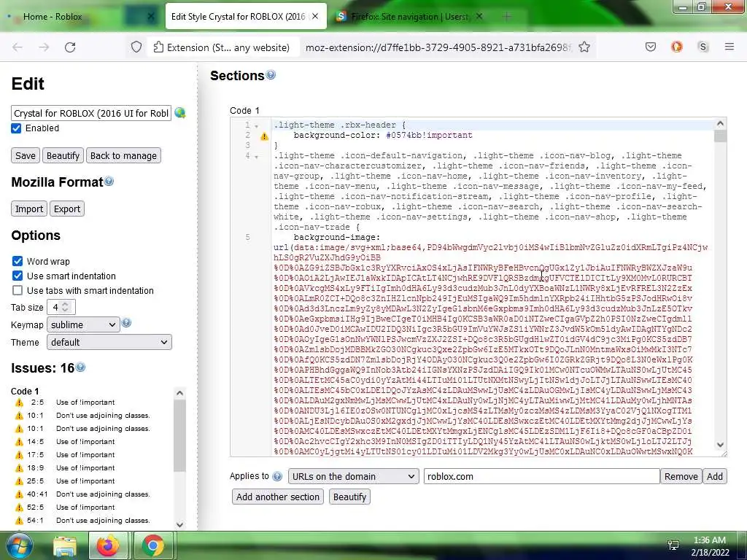Click the style name input field
This screenshot has height=560, width=747.
(91, 113)
